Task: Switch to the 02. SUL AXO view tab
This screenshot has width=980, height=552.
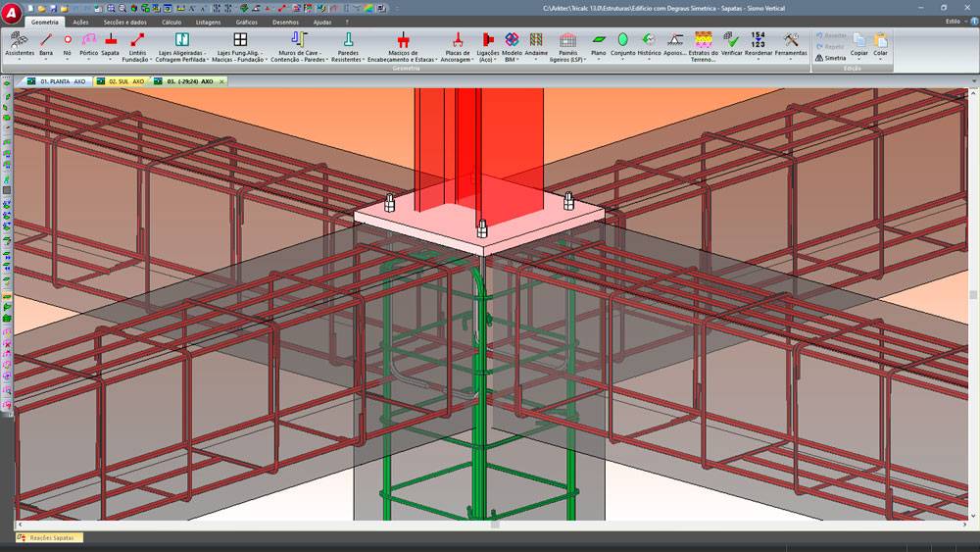Action: point(122,81)
